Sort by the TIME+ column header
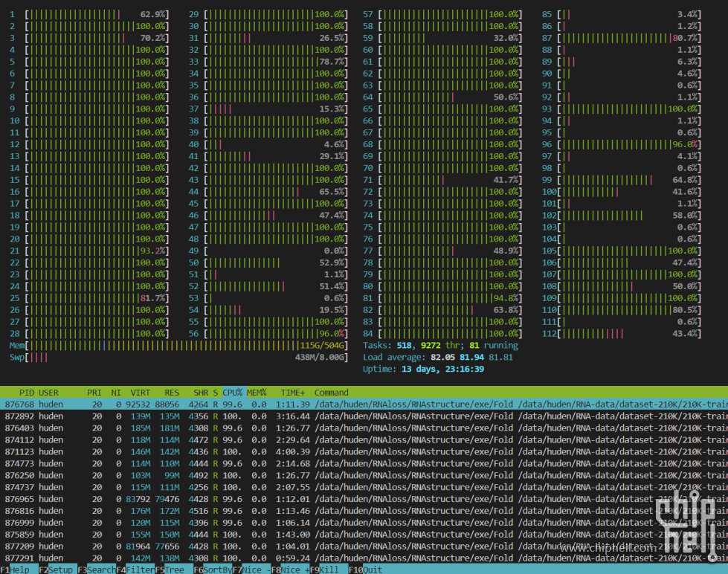This screenshot has height=574, width=728. [x=293, y=393]
